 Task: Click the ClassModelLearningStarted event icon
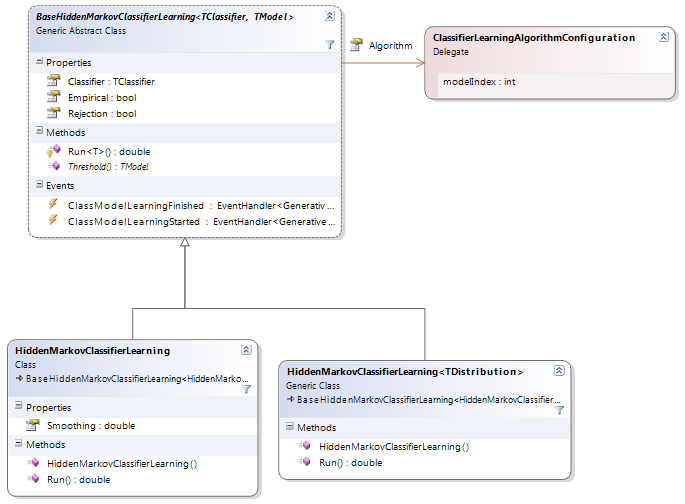pyautogui.click(x=53, y=220)
